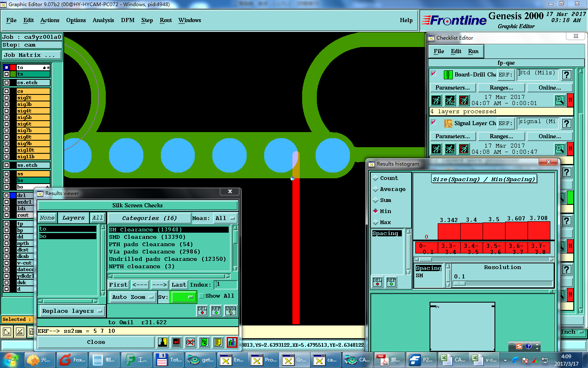Toggle display box for layer drl
Image resolution: width=588 pixels, height=368 pixels.
7,195
